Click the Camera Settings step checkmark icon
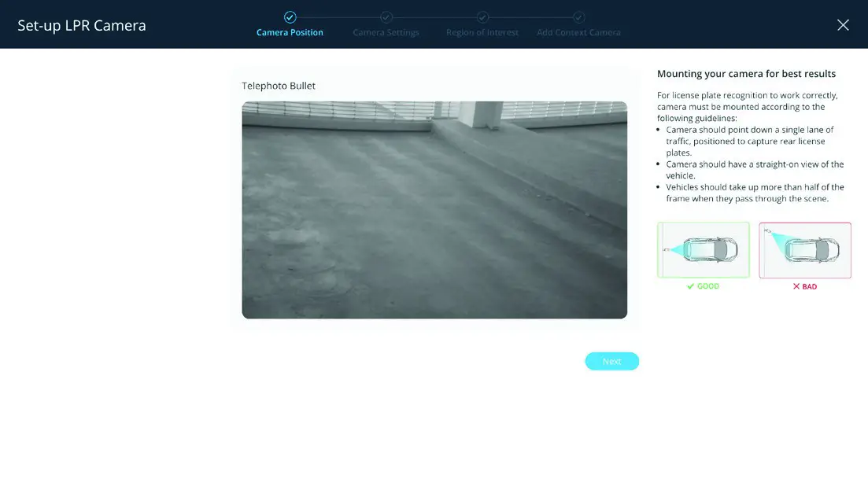The height and width of the screenshot is (486, 868). [386, 17]
